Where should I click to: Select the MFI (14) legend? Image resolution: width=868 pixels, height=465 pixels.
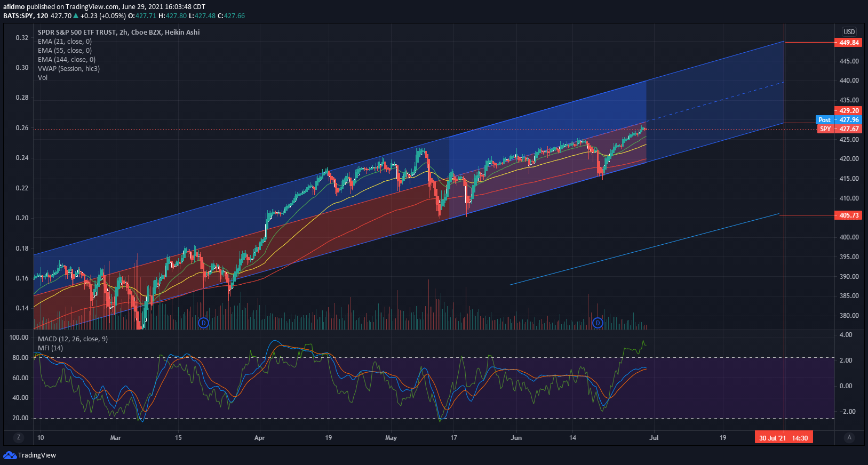pos(50,348)
